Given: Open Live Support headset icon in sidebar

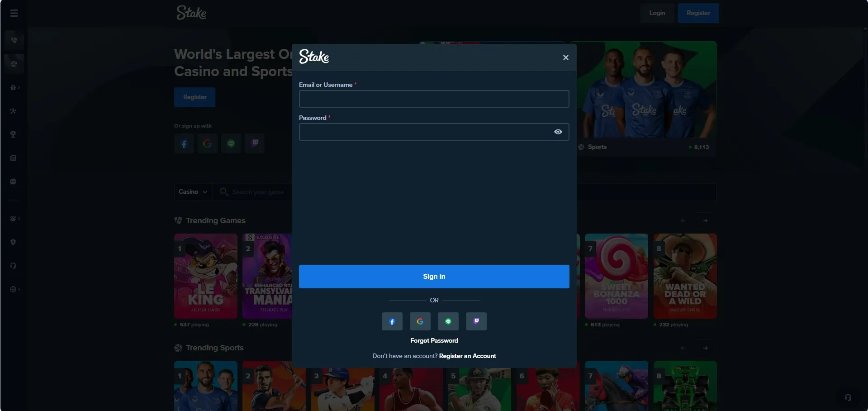Looking at the screenshot, I should [14, 266].
